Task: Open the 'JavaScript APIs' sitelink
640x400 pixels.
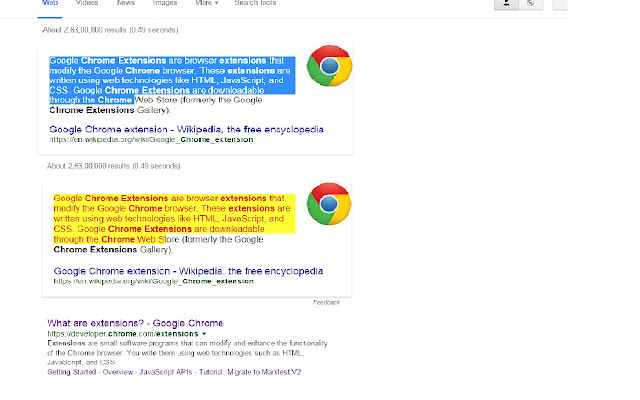Action: pyautogui.click(x=166, y=372)
